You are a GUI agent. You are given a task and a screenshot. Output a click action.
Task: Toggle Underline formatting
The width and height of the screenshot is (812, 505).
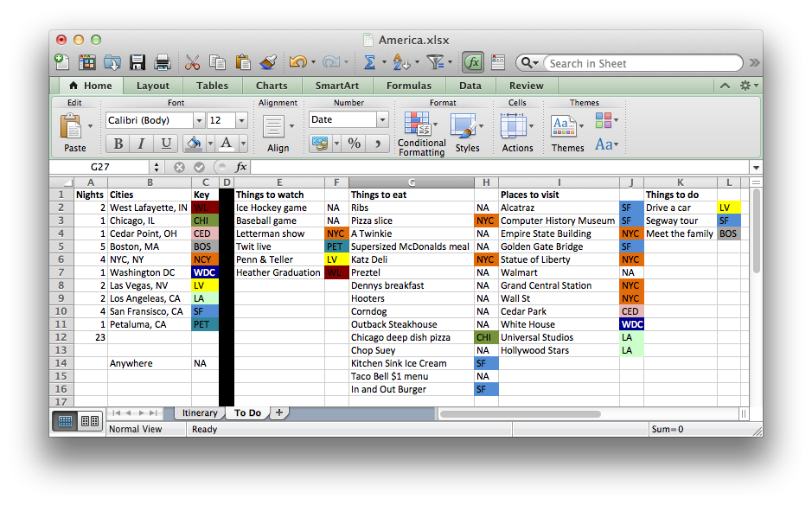(x=166, y=144)
